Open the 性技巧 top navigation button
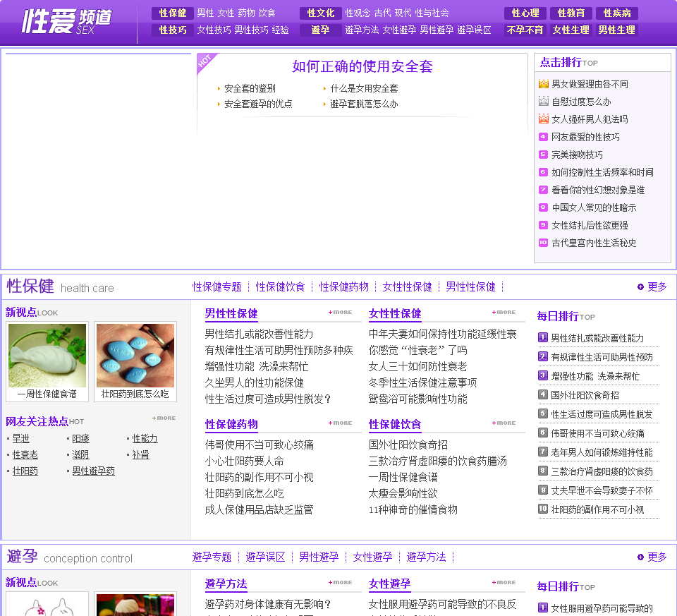677x616 pixels. pyautogui.click(x=173, y=30)
